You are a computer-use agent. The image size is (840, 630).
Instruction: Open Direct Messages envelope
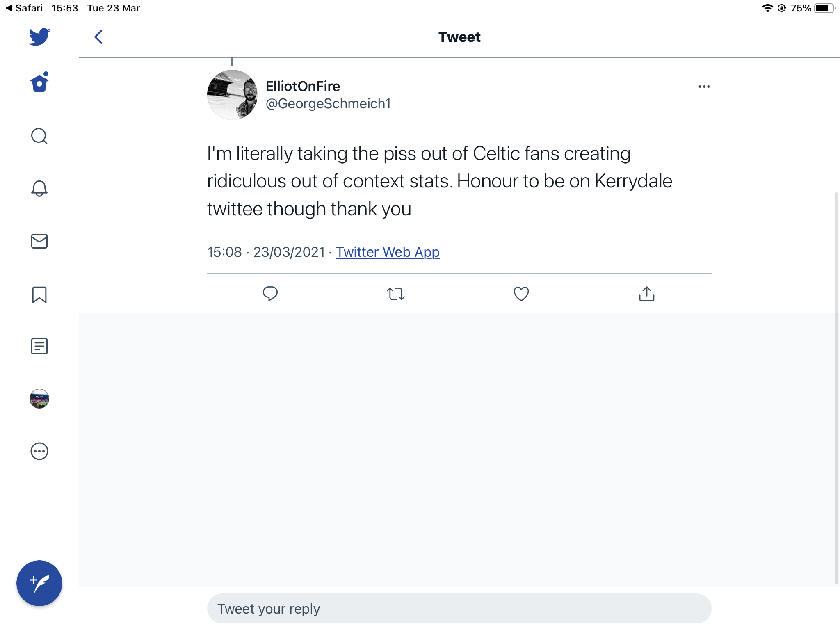coord(39,241)
